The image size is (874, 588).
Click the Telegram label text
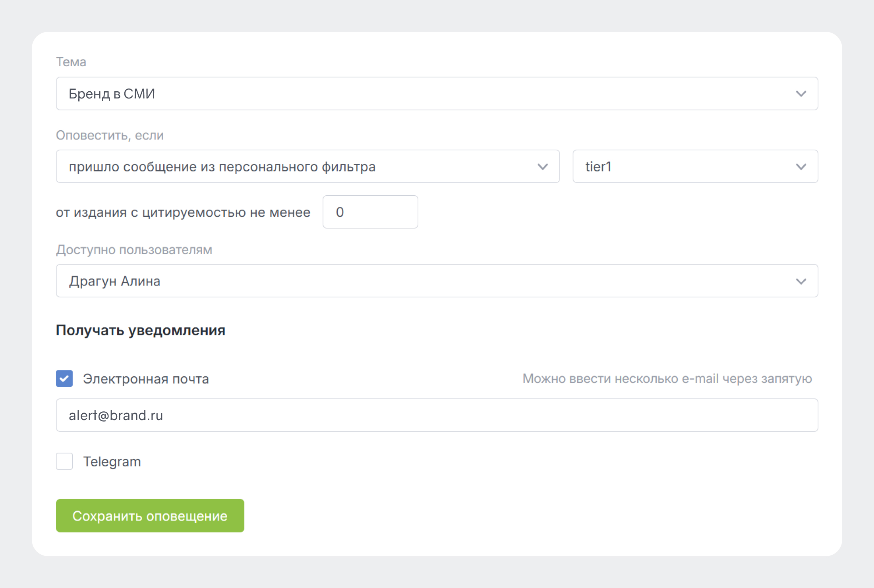[112, 462]
